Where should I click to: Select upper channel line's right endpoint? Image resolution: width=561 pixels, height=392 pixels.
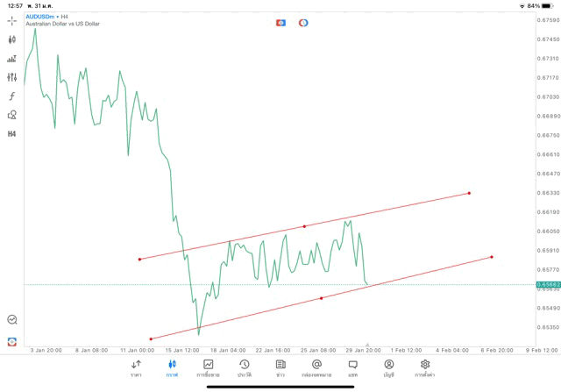point(469,193)
